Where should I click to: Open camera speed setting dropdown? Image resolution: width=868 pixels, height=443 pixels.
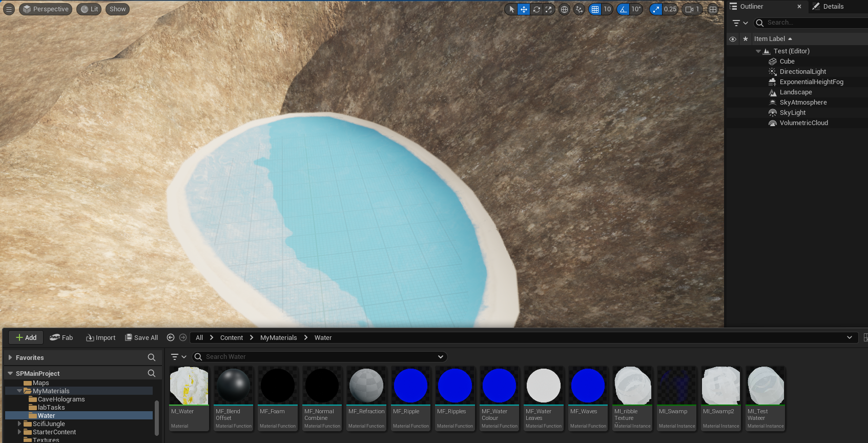coord(692,9)
